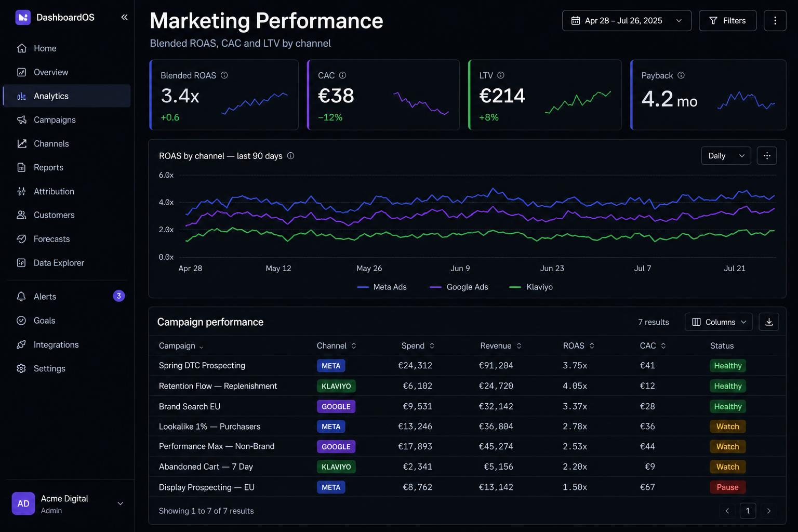Click the info icon beside Blended ROAS

tap(224, 75)
